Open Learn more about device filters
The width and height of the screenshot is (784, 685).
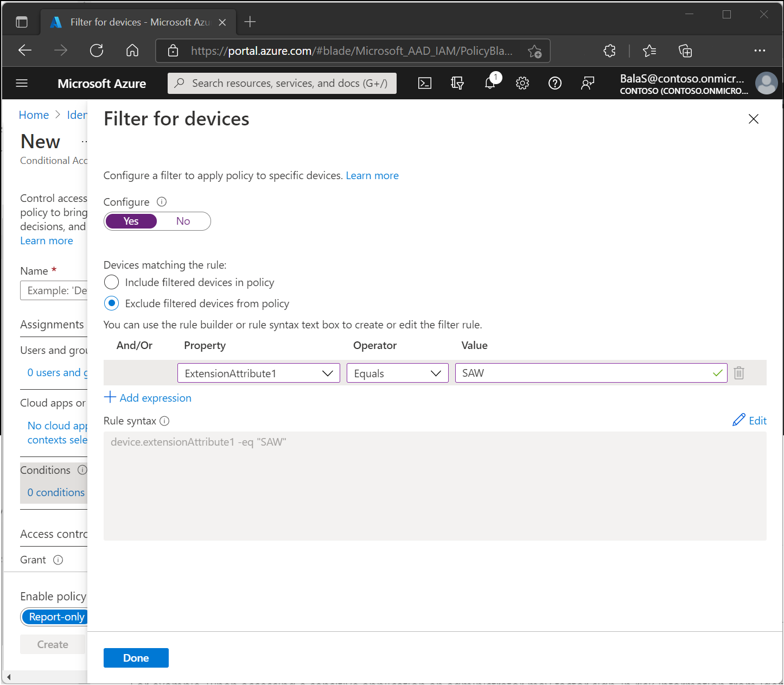tap(372, 175)
